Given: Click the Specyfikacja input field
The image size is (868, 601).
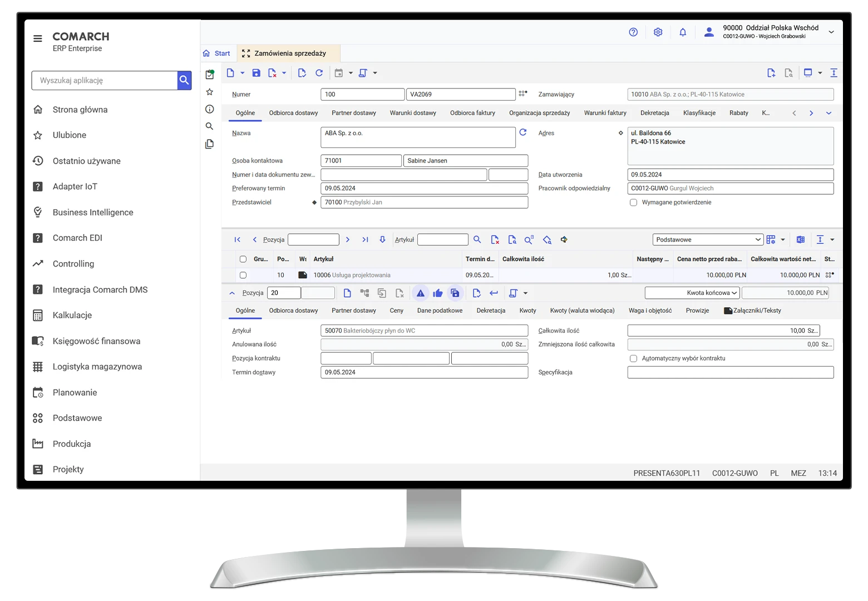Looking at the screenshot, I should [731, 372].
